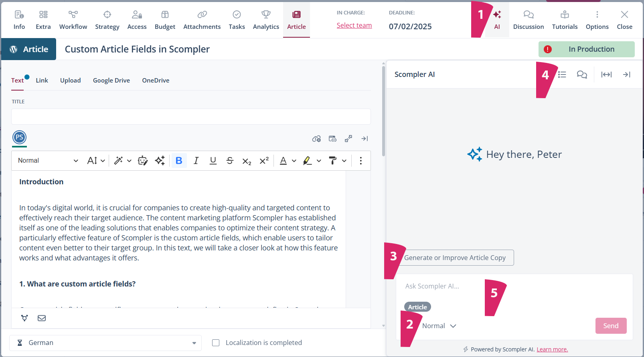Toggle italic formatting
644x357 pixels.
(196, 161)
